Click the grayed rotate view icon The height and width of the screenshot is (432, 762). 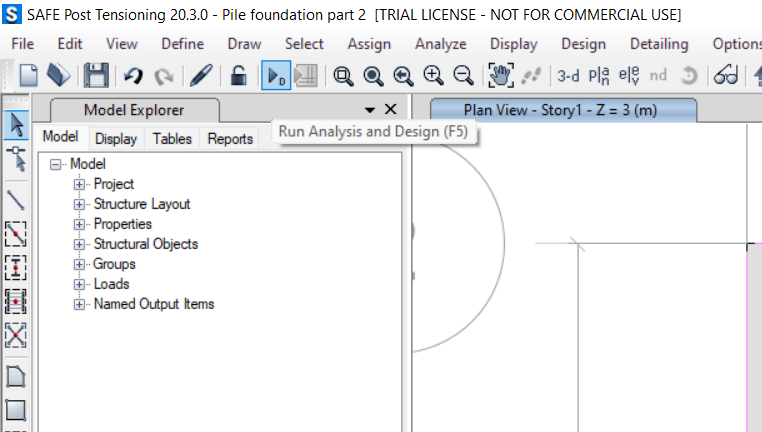click(689, 76)
